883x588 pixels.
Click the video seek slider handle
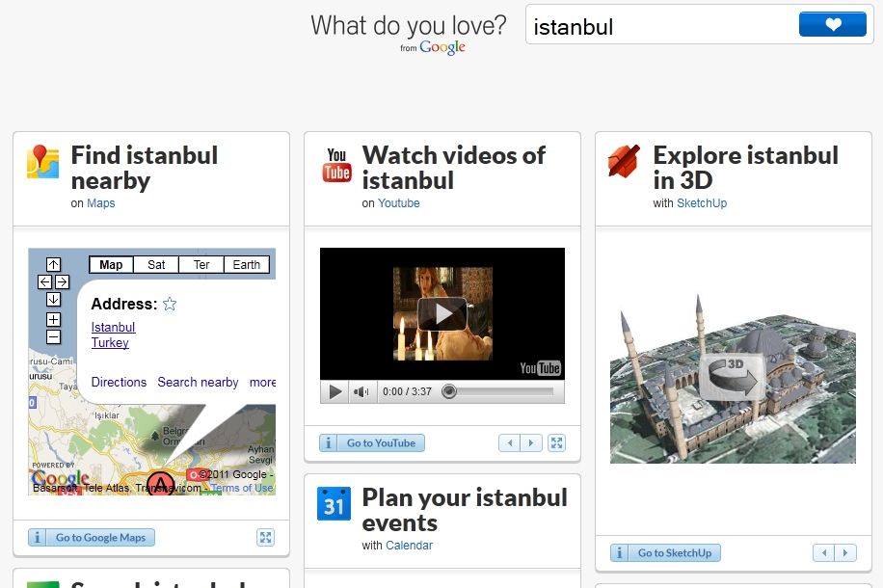(448, 392)
